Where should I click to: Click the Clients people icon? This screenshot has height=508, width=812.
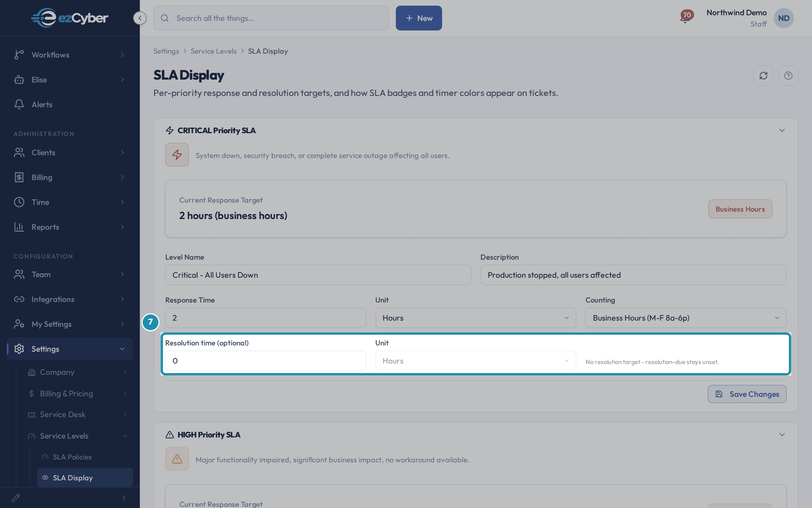[x=19, y=152]
